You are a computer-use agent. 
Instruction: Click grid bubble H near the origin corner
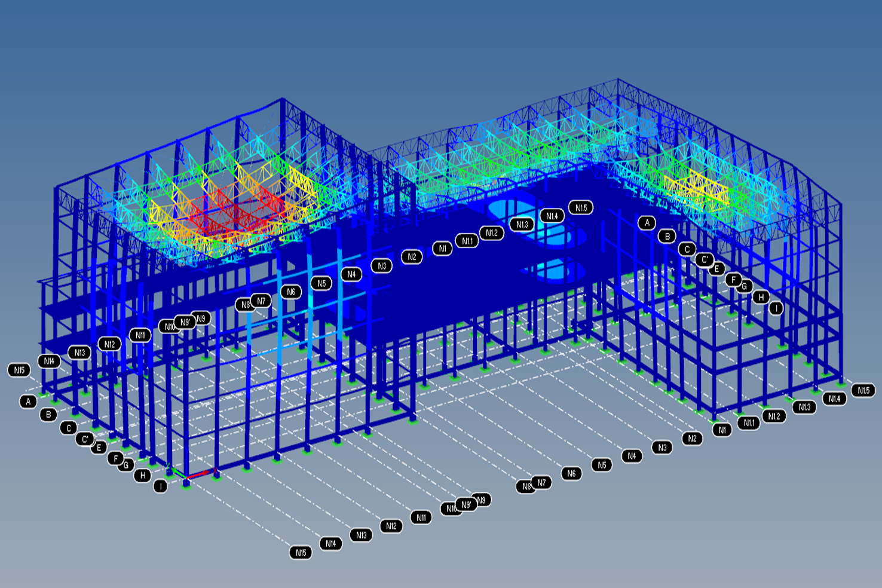142,476
